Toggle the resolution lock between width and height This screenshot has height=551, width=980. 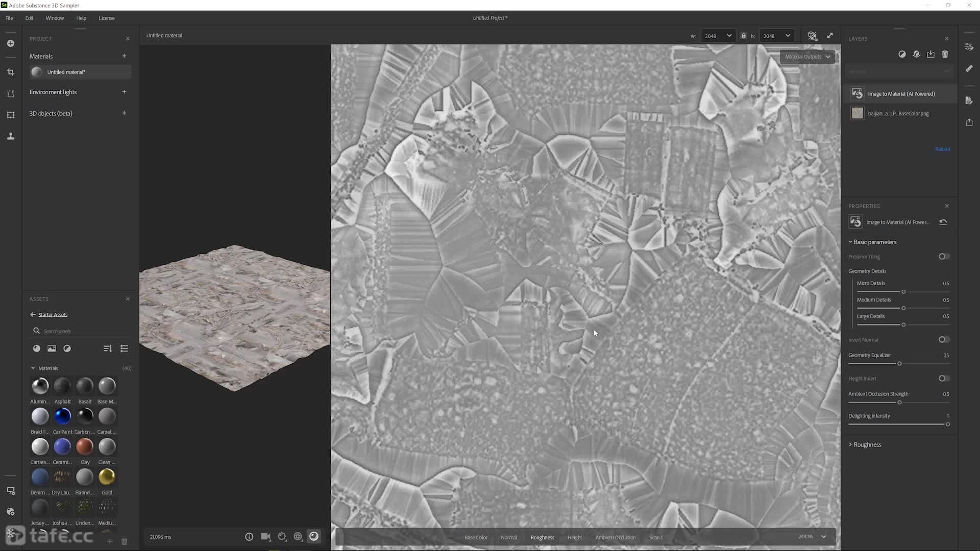743,36
